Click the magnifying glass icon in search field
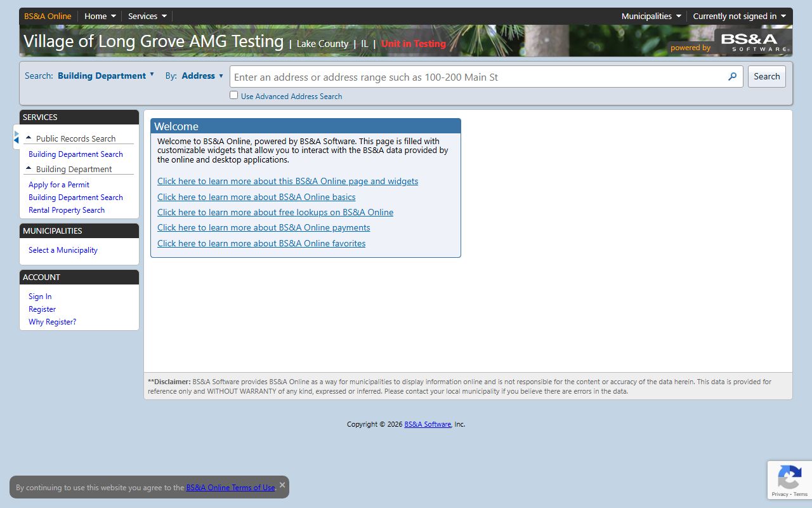812x508 pixels. [x=732, y=77]
